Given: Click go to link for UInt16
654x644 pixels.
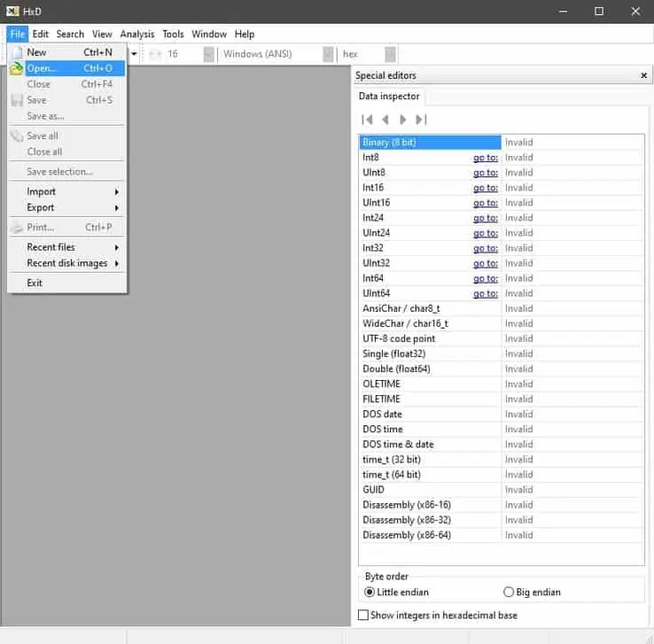Looking at the screenshot, I should (486, 203).
